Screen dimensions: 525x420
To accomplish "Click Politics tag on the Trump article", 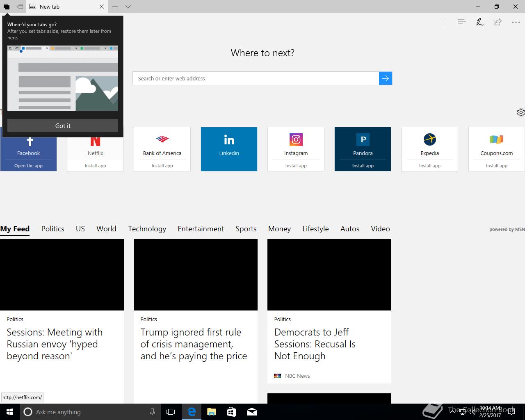I will (x=148, y=319).
